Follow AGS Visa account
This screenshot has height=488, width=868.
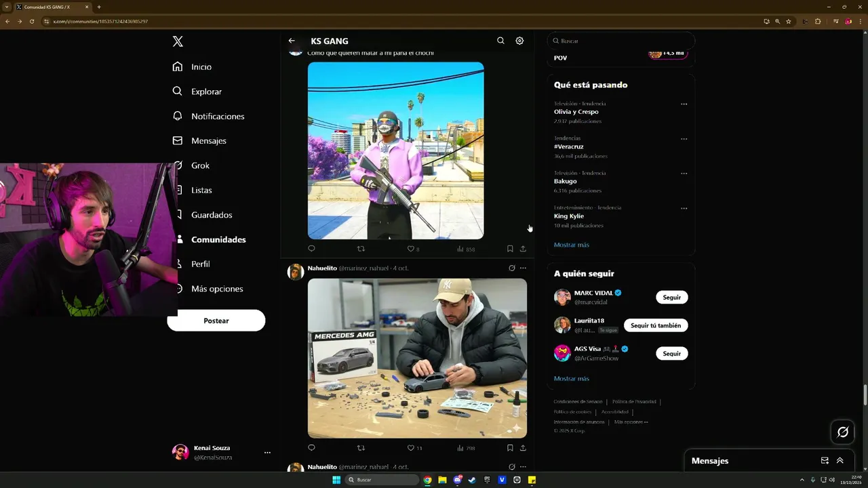click(x=672, y=353)
